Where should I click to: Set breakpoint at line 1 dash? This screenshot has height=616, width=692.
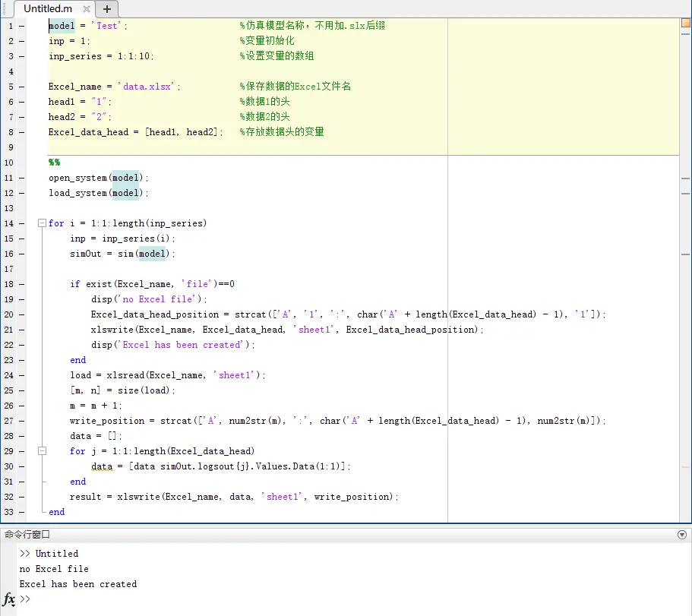pyautogui.click(x=21, y=26)
